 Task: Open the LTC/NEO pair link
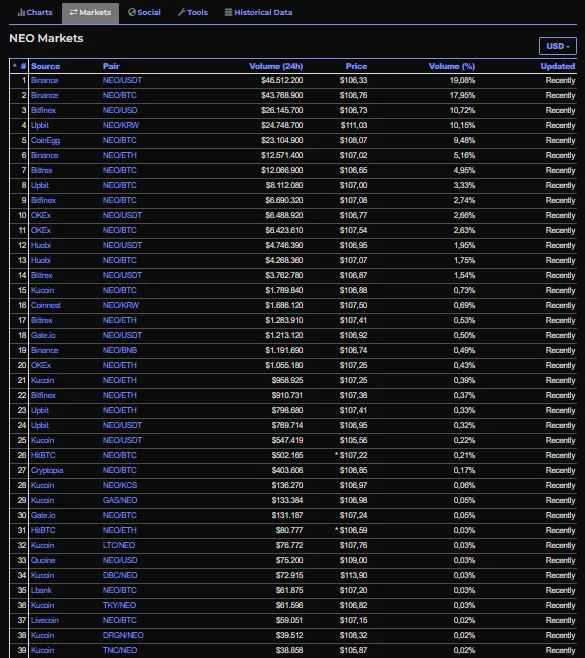[x=119, y=546]
